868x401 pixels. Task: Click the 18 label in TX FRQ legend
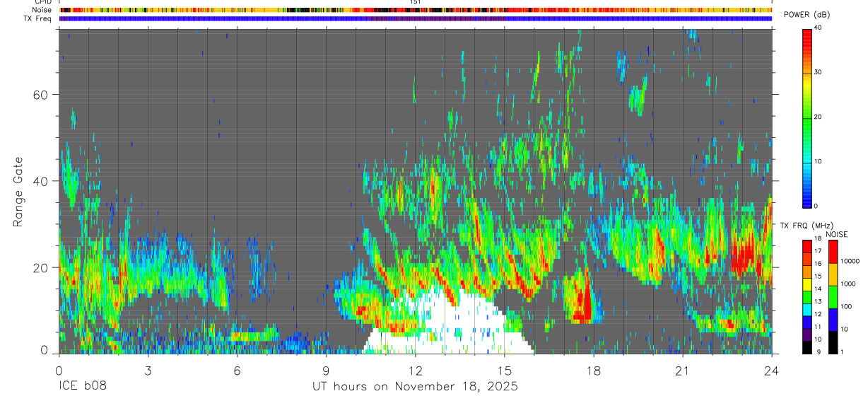[818, 238]
